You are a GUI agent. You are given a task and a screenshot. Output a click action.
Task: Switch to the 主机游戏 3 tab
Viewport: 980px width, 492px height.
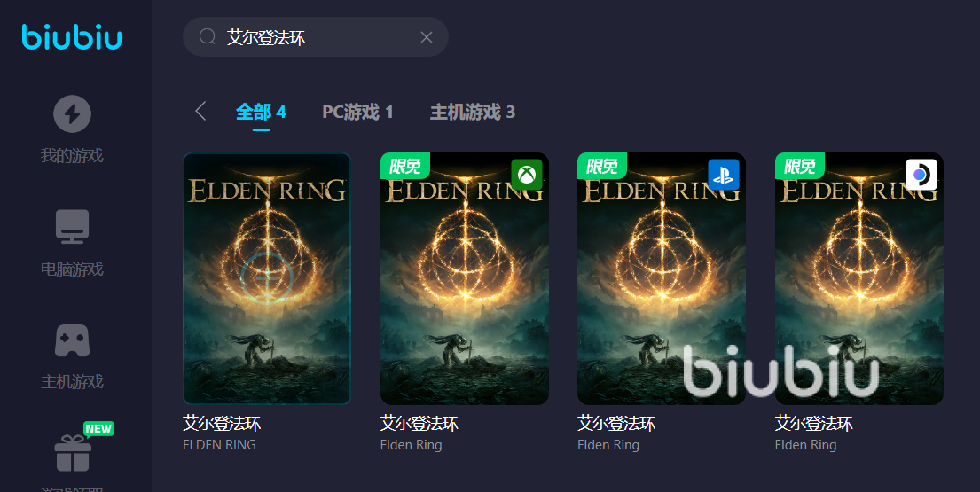tap(473, 112)
